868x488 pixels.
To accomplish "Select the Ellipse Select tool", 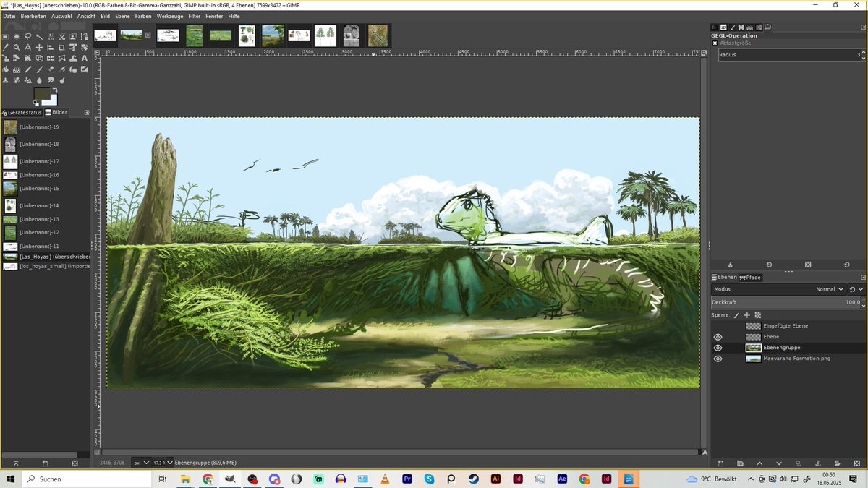I will (17, 37).
